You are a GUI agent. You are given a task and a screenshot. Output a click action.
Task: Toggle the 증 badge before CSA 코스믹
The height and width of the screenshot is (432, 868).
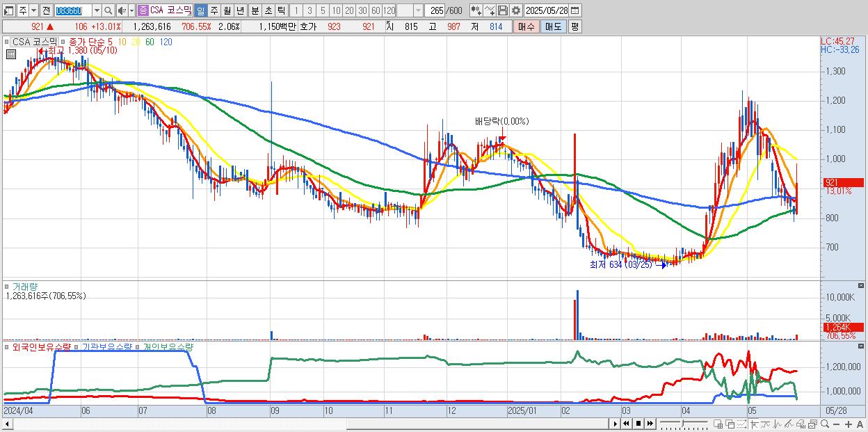click(143, 10)
